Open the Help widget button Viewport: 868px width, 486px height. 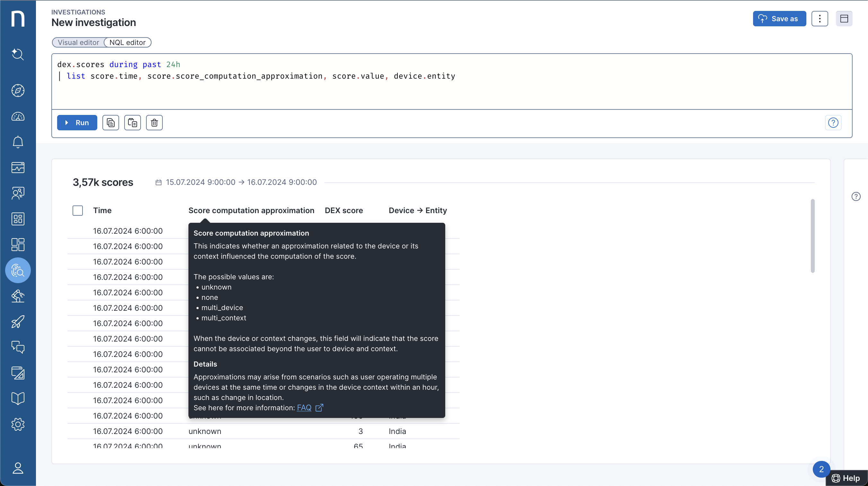click(846, 478)
